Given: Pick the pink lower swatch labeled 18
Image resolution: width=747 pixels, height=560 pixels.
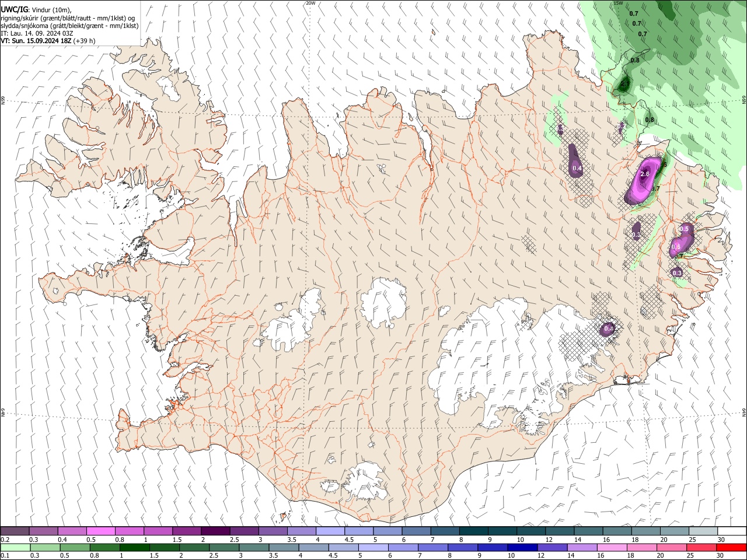Looking at the screenshot, I should click(x=643, y=547).
